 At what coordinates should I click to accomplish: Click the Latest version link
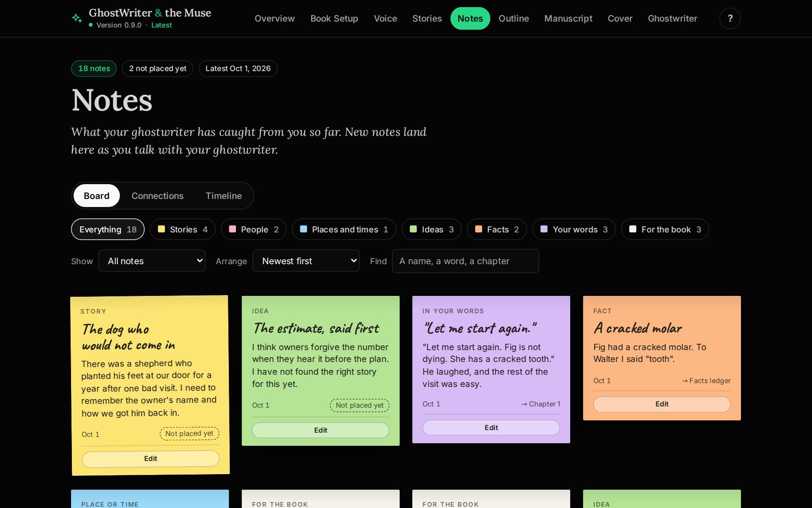click(162, 25)
